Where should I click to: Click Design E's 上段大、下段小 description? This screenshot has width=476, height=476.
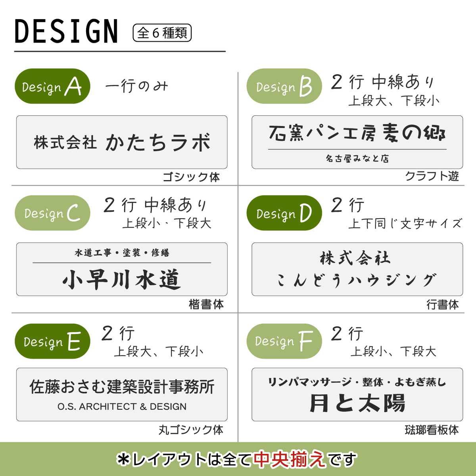tap(159, 351)
